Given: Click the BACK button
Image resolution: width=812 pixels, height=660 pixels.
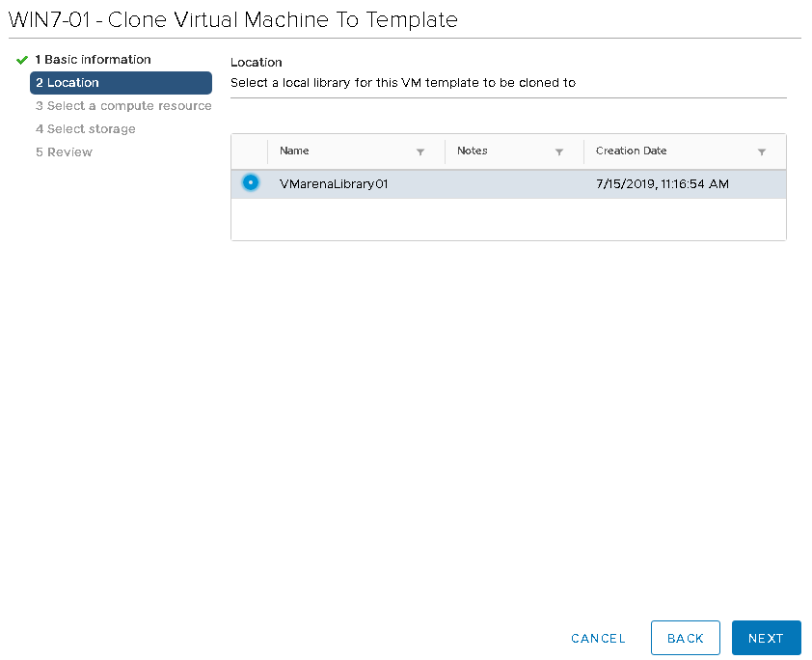Looking at the screenshot, I should tap(686, 638).
